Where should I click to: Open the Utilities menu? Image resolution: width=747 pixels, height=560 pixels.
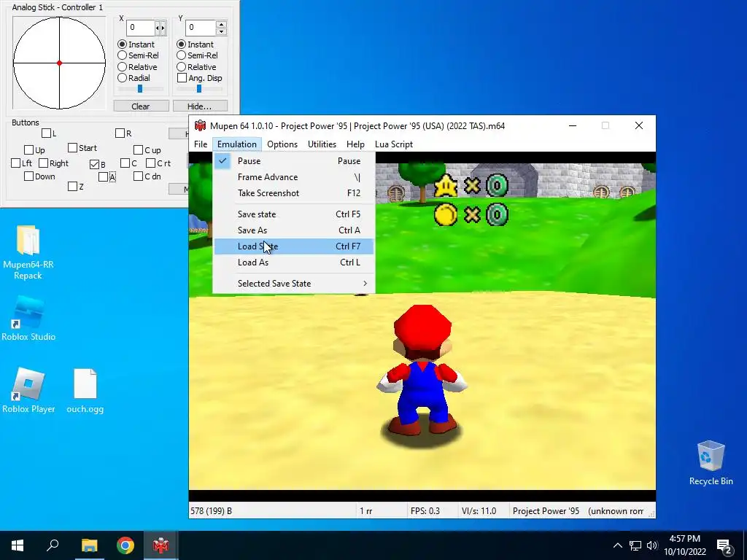coord(322,144)
